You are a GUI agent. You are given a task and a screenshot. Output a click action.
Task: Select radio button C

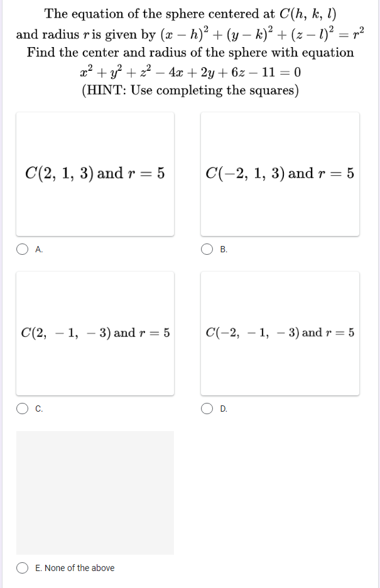(22, 410)
